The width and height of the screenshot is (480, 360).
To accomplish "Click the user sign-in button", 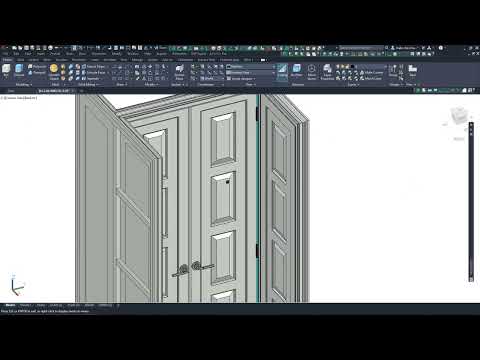I will pyautogui.click(x=404, y=48).
